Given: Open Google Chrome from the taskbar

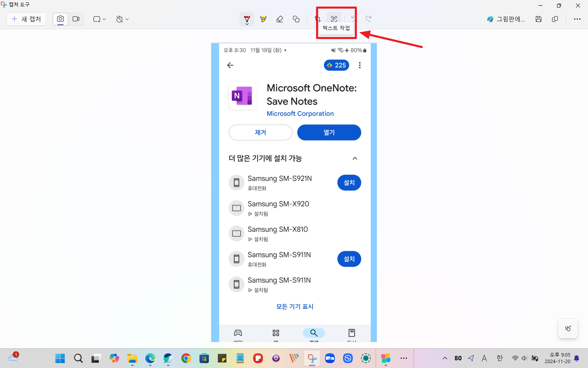Looking at the screenshot, I should tap(186, 358).
